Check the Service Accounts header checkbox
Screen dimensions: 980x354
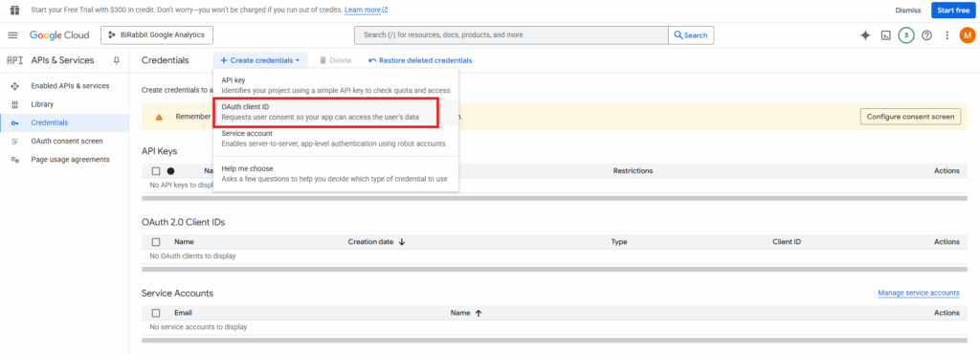coord(156,313)
